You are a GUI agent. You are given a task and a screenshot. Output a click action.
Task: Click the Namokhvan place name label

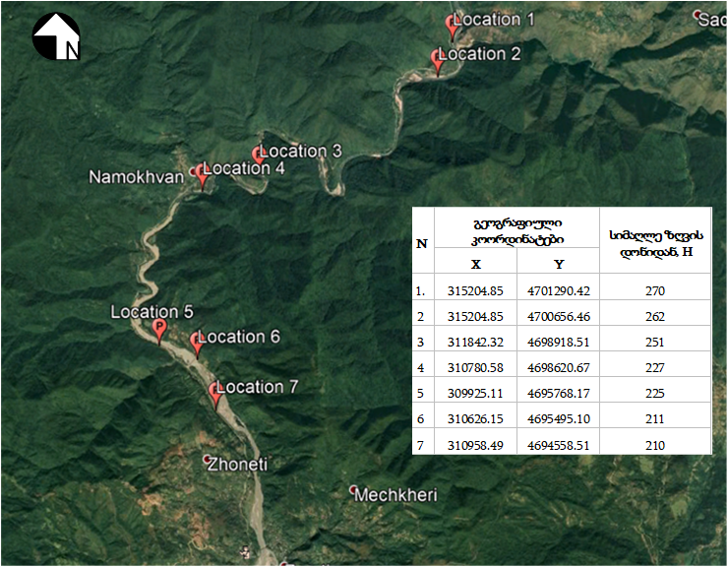136,177
